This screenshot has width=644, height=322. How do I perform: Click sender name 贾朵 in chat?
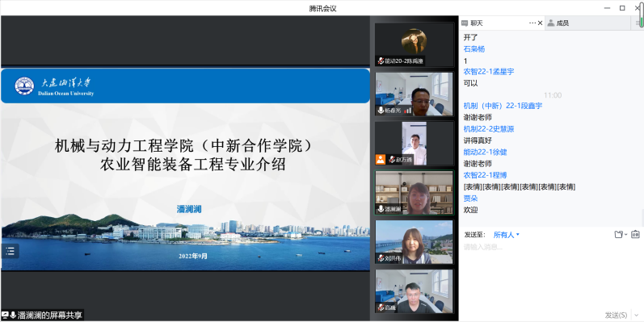point(470,198)
